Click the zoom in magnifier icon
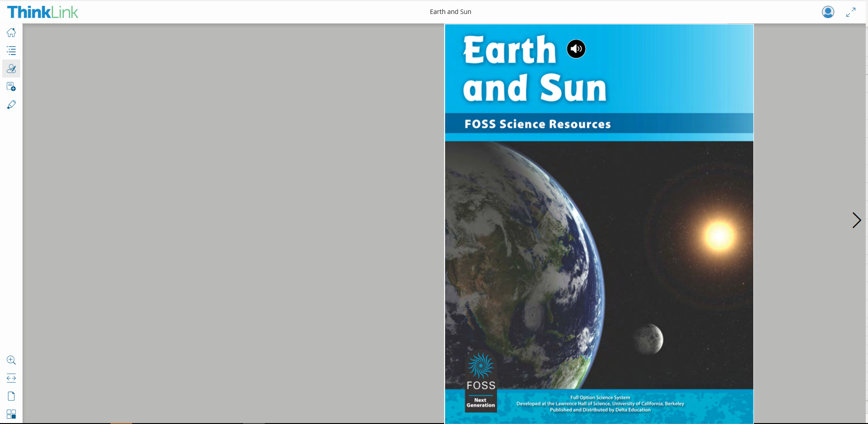868x424 pixels. (x=11, y=360)
